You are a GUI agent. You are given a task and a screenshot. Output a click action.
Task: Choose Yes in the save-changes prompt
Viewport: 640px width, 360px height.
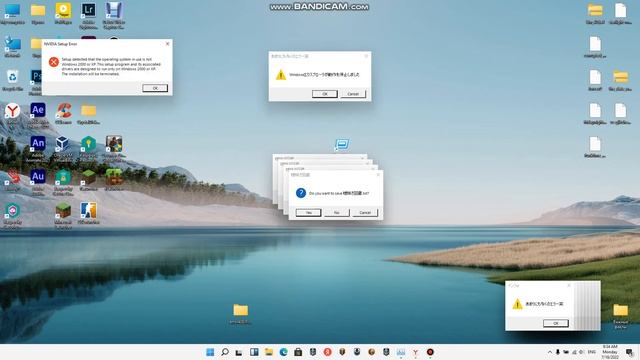[308, 213]
